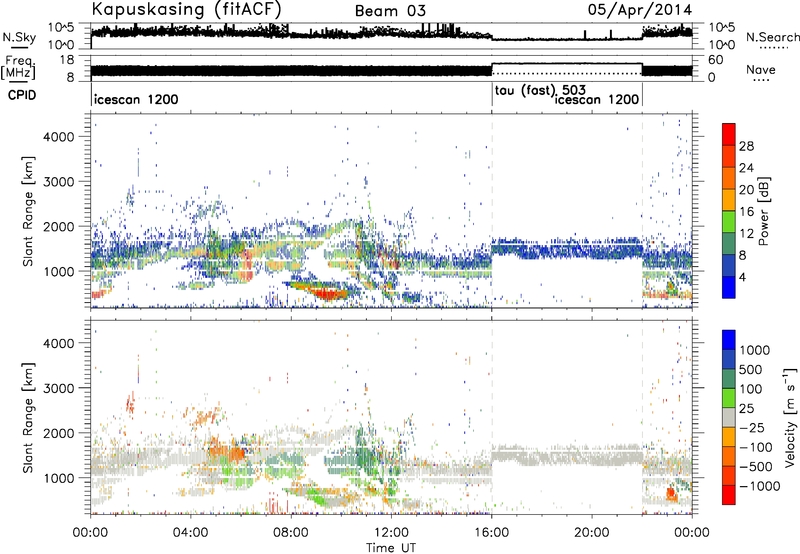Click the 'tau (fast) 503' CPID annotation
The width and height of the screenshot is (800, 554).
[540, 91]
